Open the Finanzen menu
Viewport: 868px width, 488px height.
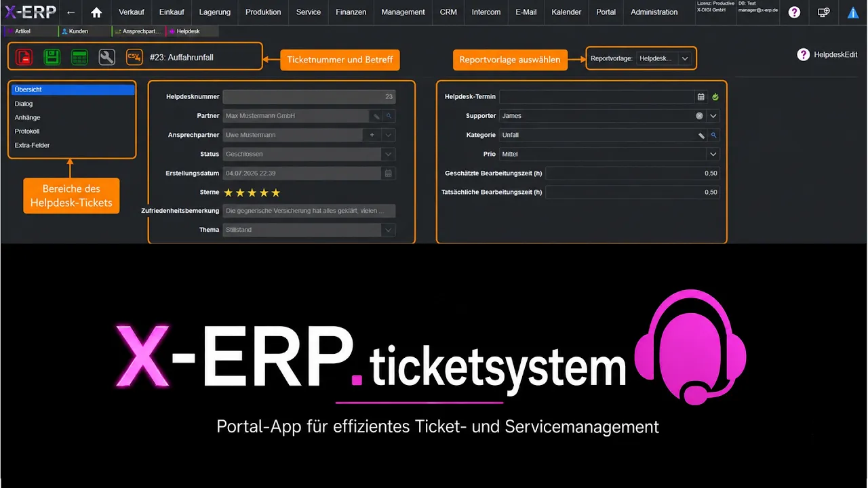pyautogui.click(x=351, y=12)
